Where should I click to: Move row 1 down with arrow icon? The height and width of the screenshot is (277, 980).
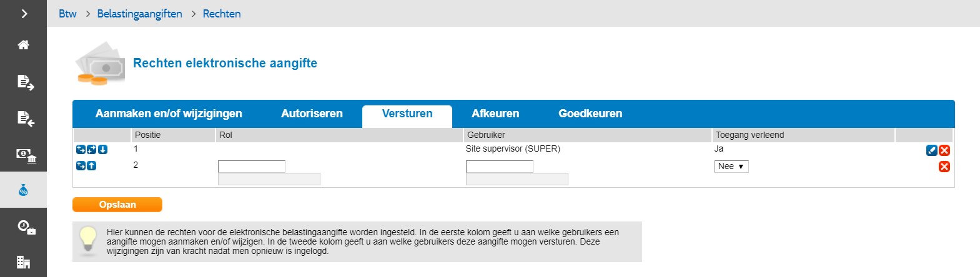[103, 150]
